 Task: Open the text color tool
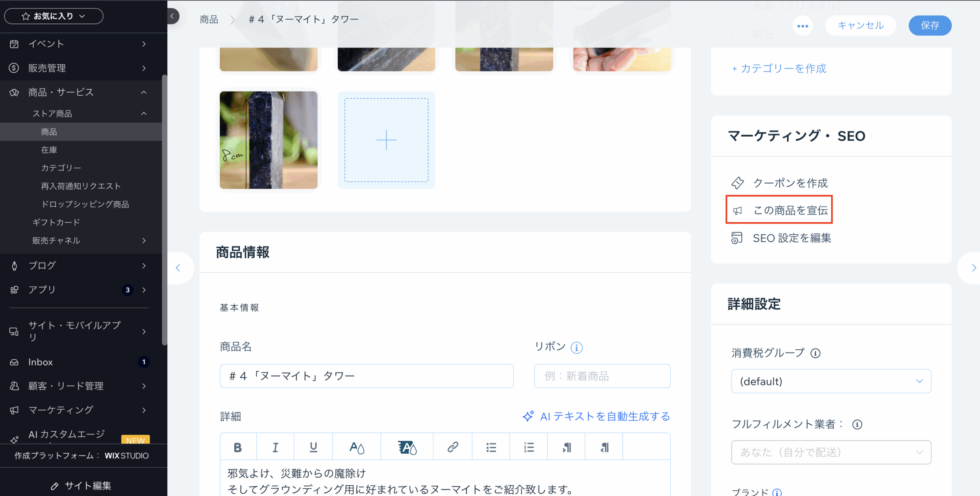coord(356,447)
